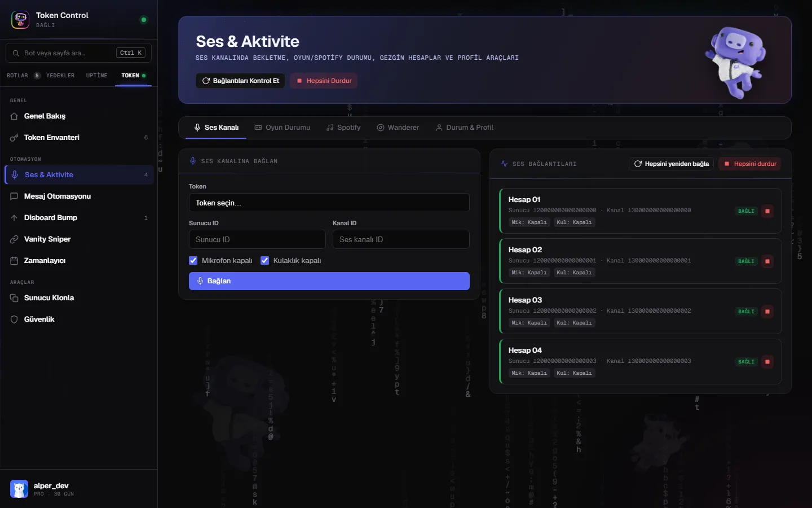The width and height of the screenshot is (812, 508).
Task: Open Token Envanteri key icon page
Action: (x=79, y=138)
